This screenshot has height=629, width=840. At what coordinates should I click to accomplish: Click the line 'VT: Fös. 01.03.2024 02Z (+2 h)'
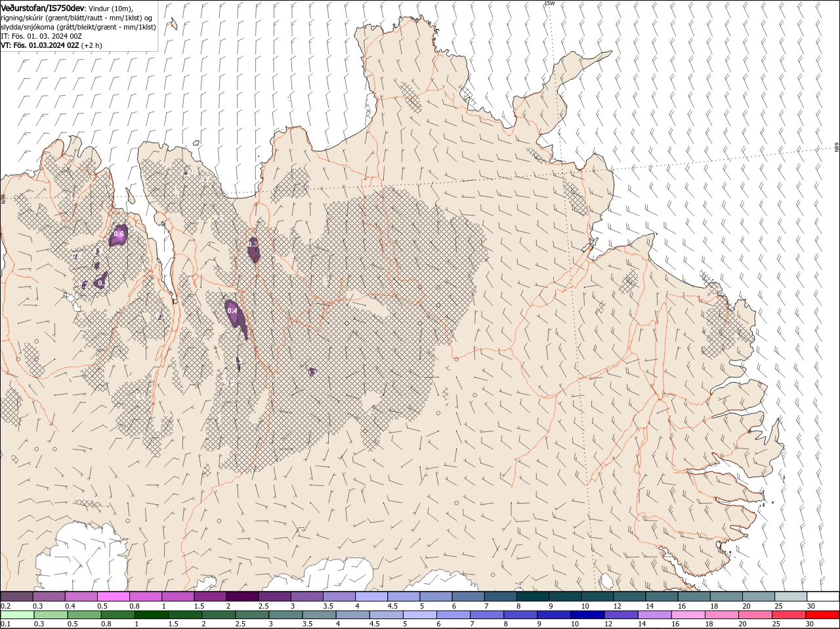51,45
